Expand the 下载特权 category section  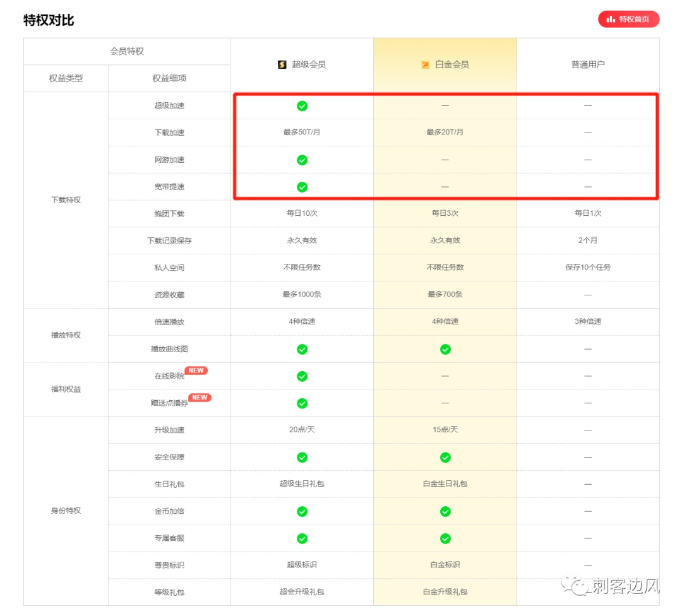(x=65, y=199)
